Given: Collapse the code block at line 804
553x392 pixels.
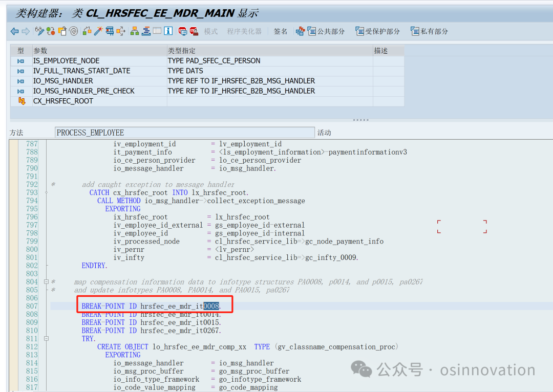Looking at the screenshot, I should pyautogui.click(x=46, y=281).
